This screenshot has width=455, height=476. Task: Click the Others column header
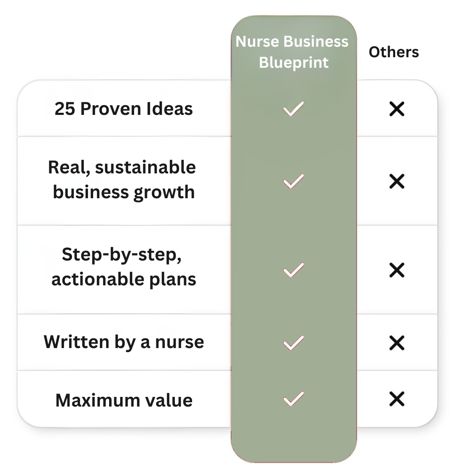coord(393,52)
